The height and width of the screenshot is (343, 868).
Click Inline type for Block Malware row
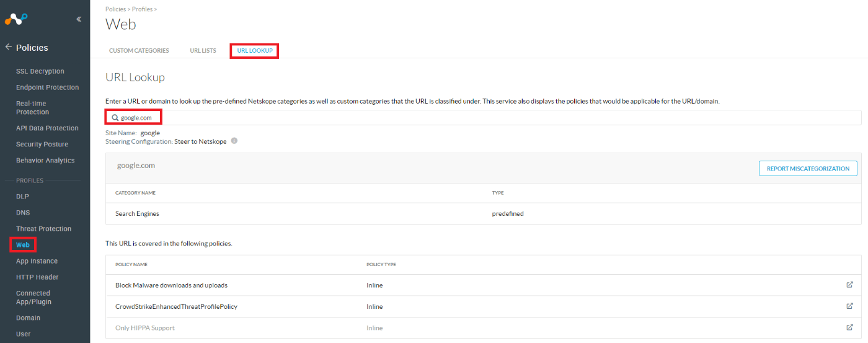pos(374,285)
